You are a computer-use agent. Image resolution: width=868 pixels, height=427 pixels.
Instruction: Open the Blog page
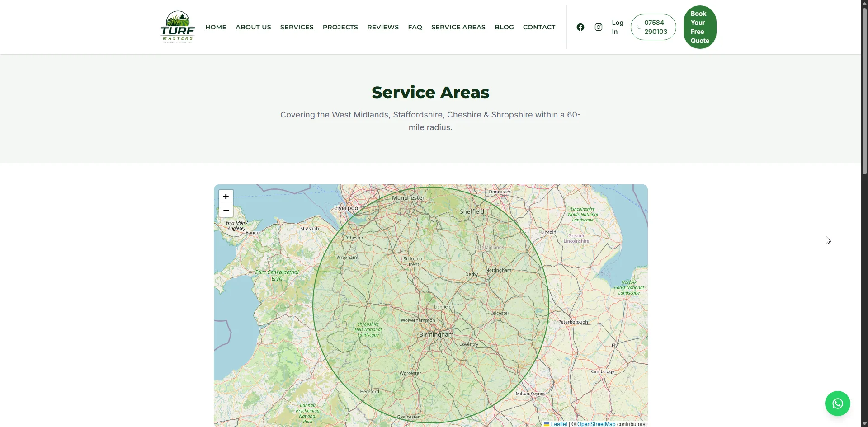click(x=504, y=27)
